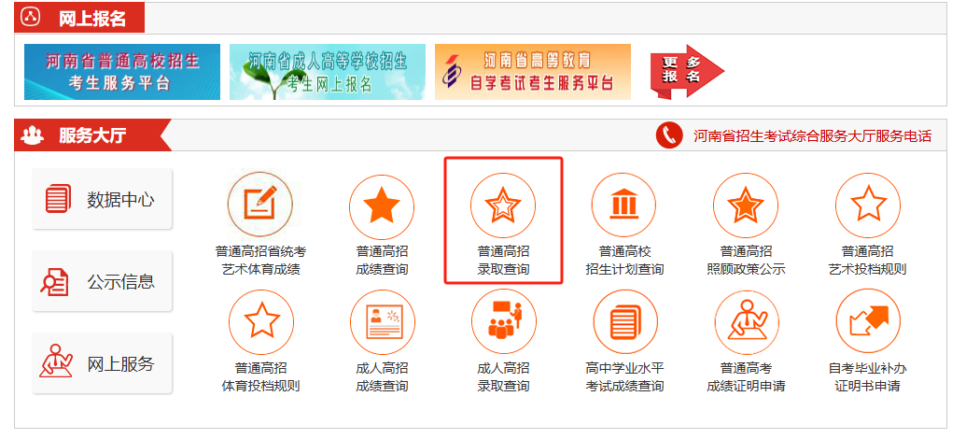This screenshot has height=439, width=980.
Task: Click 河南省招生考试综合服务大厅服务电话 link
Action: tap(813, 135)
